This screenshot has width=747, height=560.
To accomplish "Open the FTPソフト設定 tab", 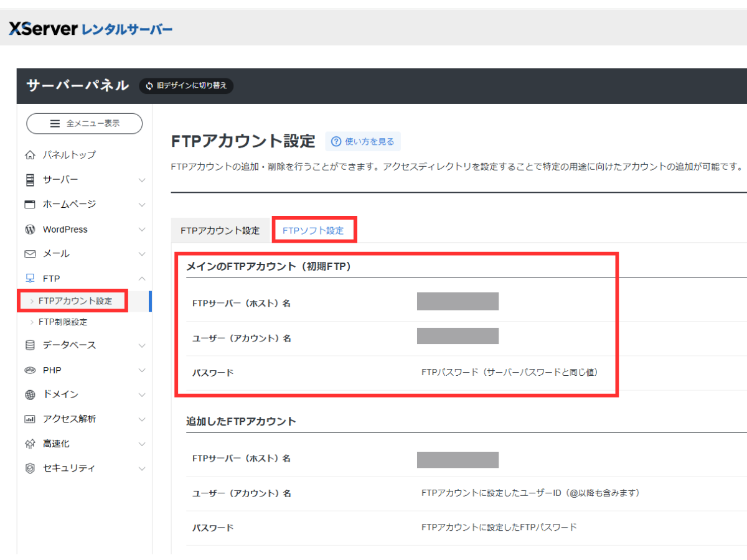I will click(x=313, y=230).
